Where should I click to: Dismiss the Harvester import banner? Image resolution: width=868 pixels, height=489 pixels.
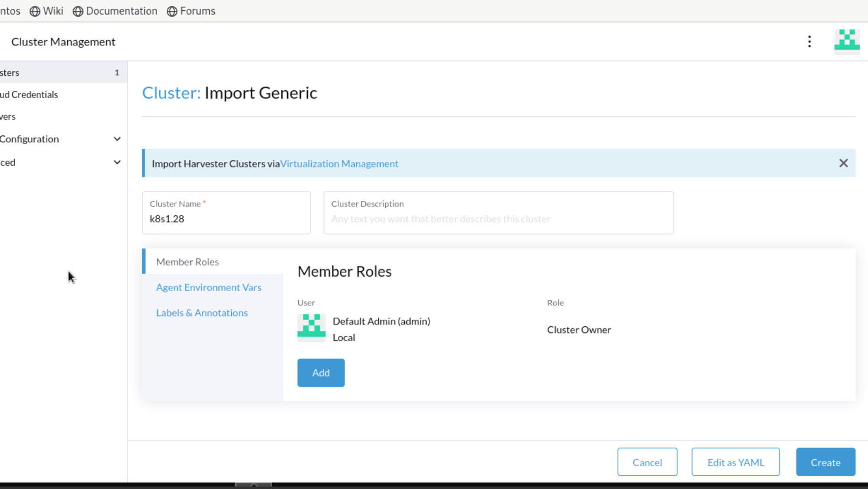tap(843, 163)
